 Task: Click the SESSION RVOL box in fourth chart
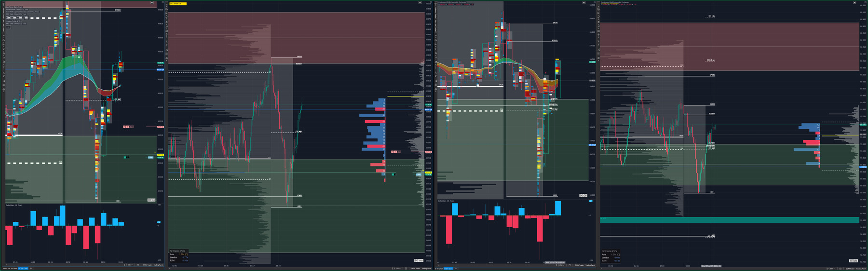pos(611,256)
